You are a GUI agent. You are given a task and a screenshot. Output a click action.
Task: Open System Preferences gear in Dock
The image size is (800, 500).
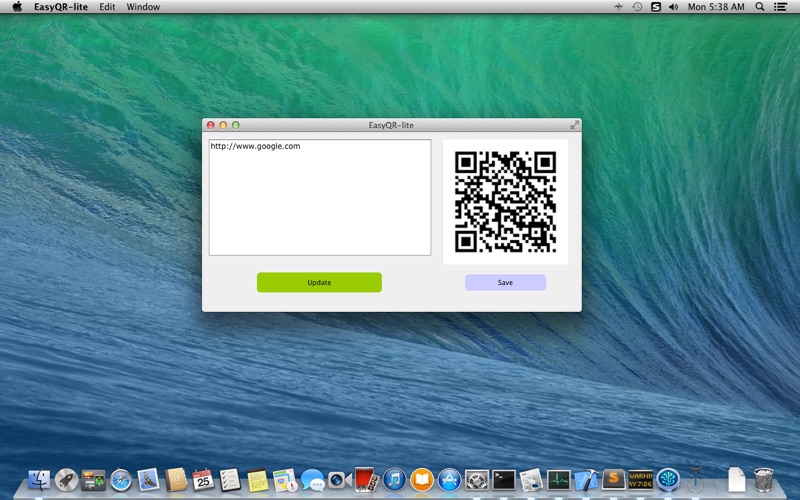[x=477, y=480]
